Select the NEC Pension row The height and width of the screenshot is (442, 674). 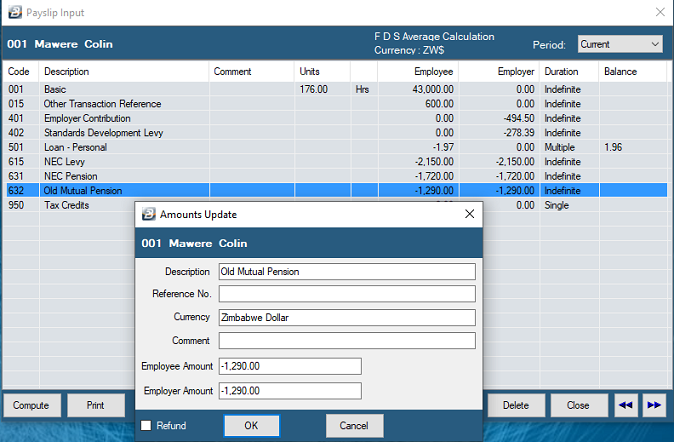[337, 176]
